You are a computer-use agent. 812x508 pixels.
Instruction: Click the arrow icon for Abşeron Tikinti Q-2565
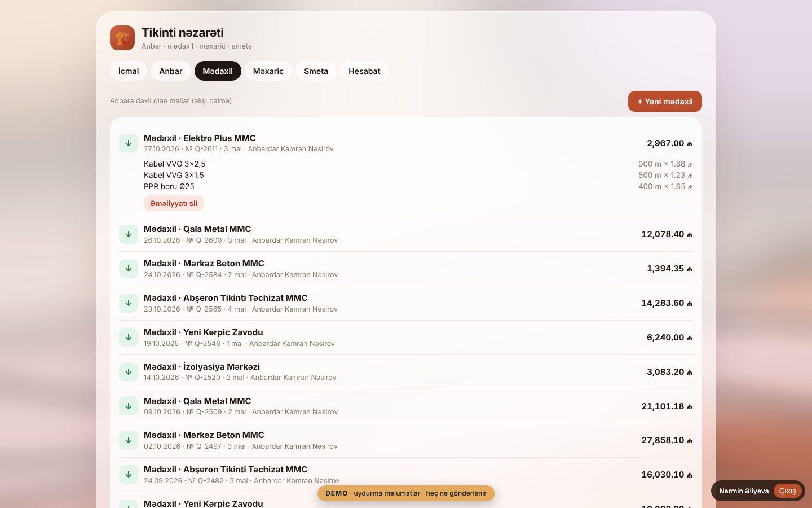(x=129, y=303)
